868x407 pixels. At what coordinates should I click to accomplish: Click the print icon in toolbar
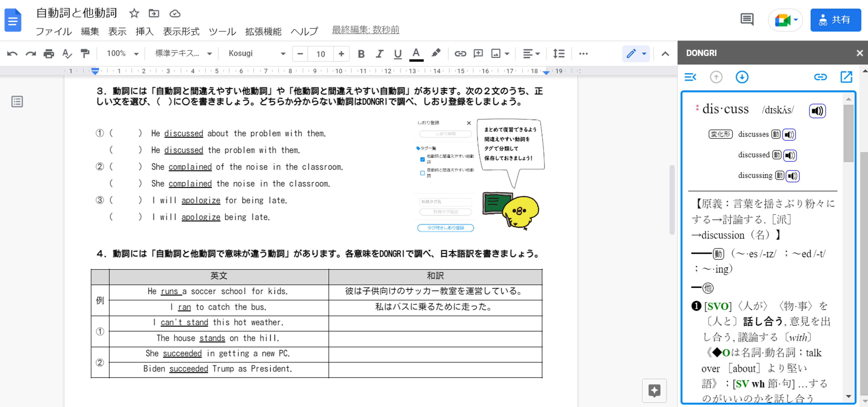coord(49,54)
